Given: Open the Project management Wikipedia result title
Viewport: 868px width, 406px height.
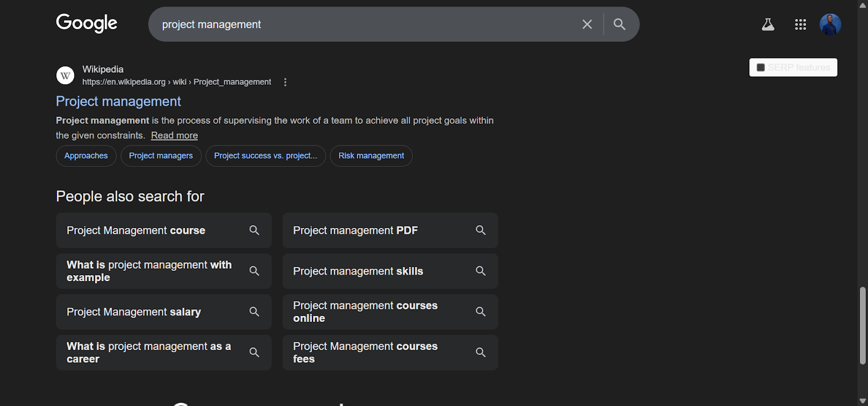Looking at the screenshot, I should pyautogui.click(x=118, y=101).
